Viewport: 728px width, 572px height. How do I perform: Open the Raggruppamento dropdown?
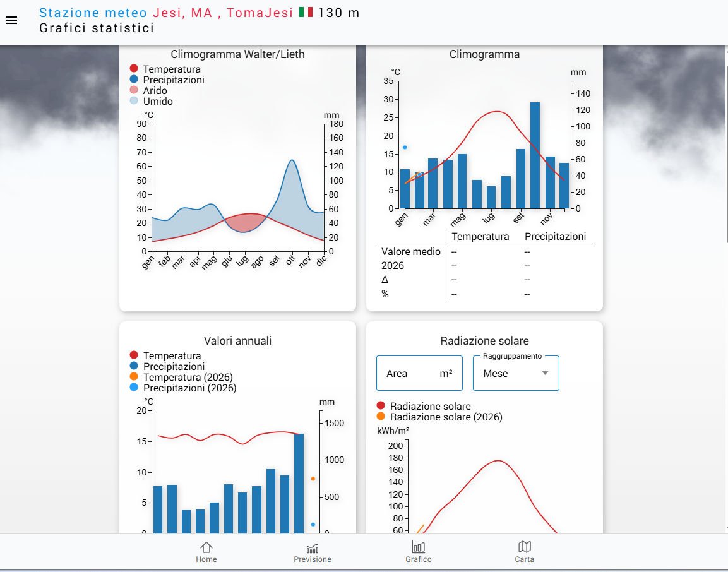tap(515, 373)
